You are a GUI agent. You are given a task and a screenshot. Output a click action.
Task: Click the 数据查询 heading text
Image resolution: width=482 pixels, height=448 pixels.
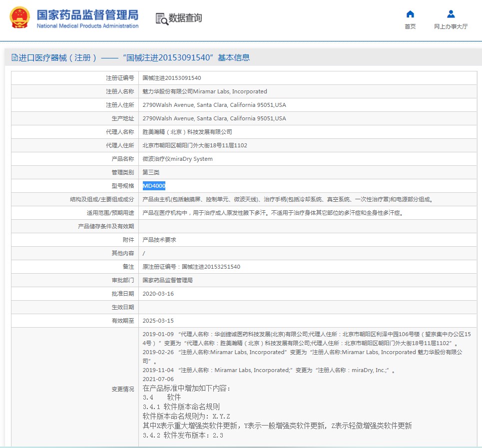click(185, 18)
